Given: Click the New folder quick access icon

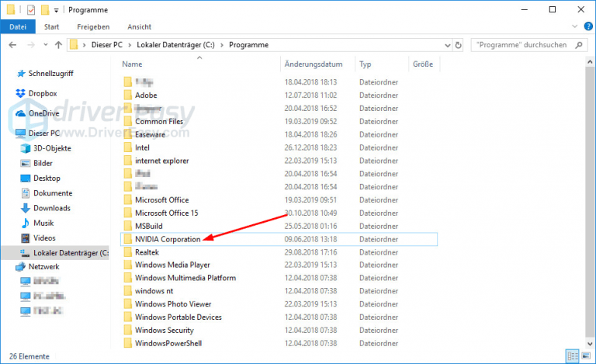Looking at the screenshot, I should [45, 10].
